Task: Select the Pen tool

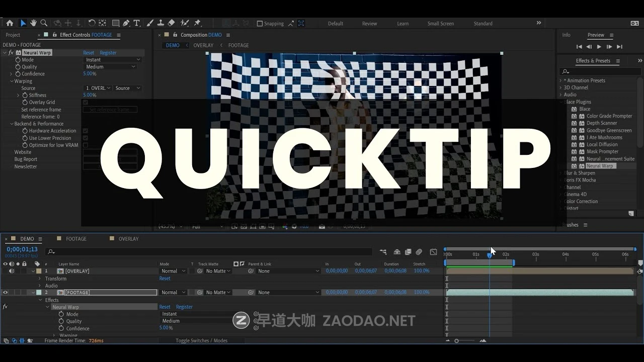Action: (x=126, y=23)
